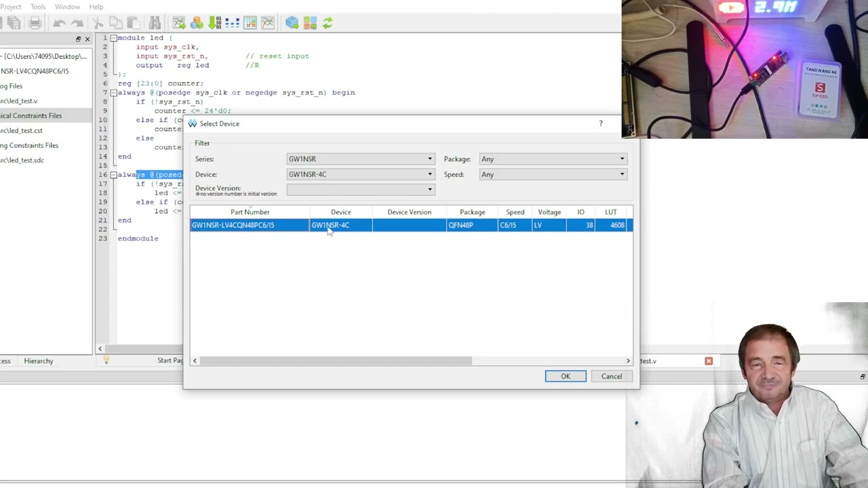Select the GW1NSR-LV4CQN48PC6/I5 part number cell

(250, 225)
